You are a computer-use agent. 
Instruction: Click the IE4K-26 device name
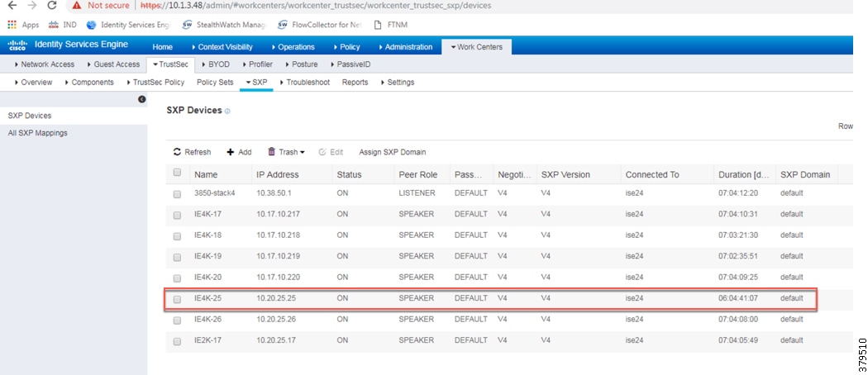pyautogui.click(x=207, y=319)
